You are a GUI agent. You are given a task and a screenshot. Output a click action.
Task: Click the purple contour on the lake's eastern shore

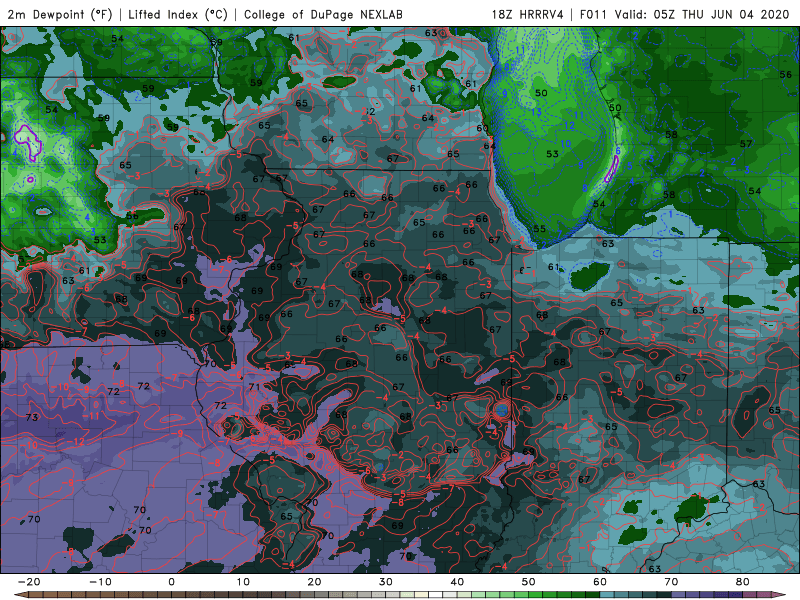point(611,169)
